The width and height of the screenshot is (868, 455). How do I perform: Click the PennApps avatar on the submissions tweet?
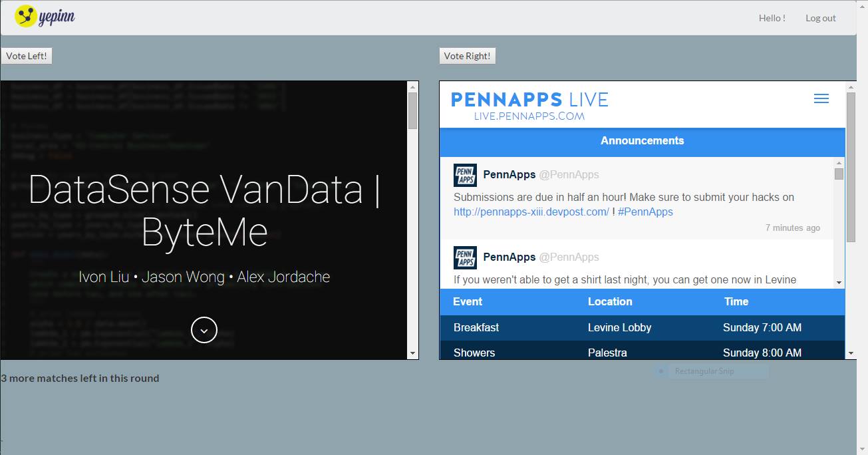pyautogui.click(x=465, y=175)
